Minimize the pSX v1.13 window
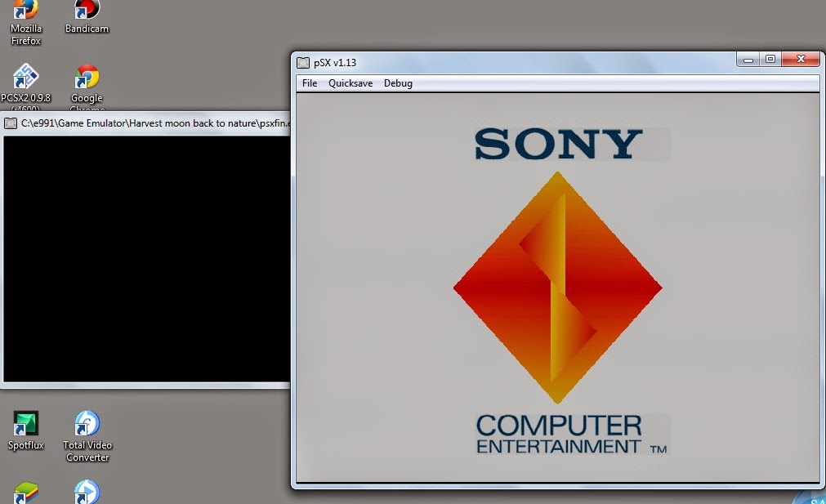826x504 pixels. coord(748,60)
